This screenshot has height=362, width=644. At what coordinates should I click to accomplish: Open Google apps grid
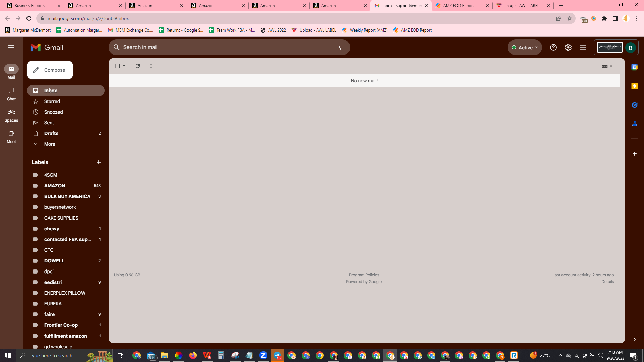583,47
